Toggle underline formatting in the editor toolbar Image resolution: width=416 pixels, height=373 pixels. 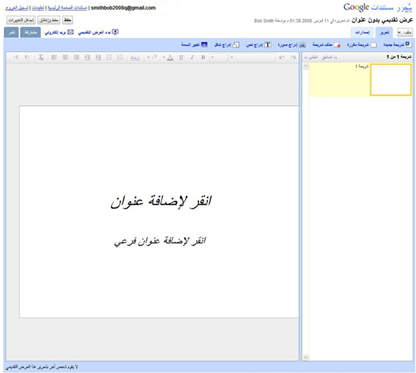tap(181, 57)
